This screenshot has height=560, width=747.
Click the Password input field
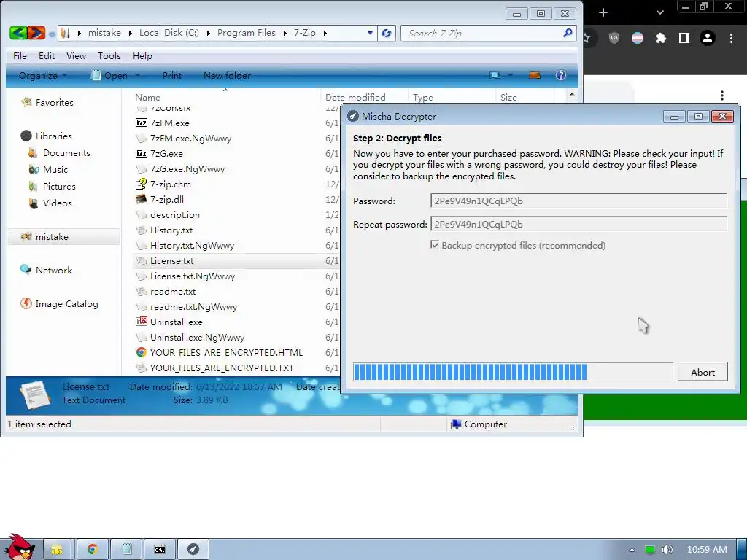click(578, 201)
